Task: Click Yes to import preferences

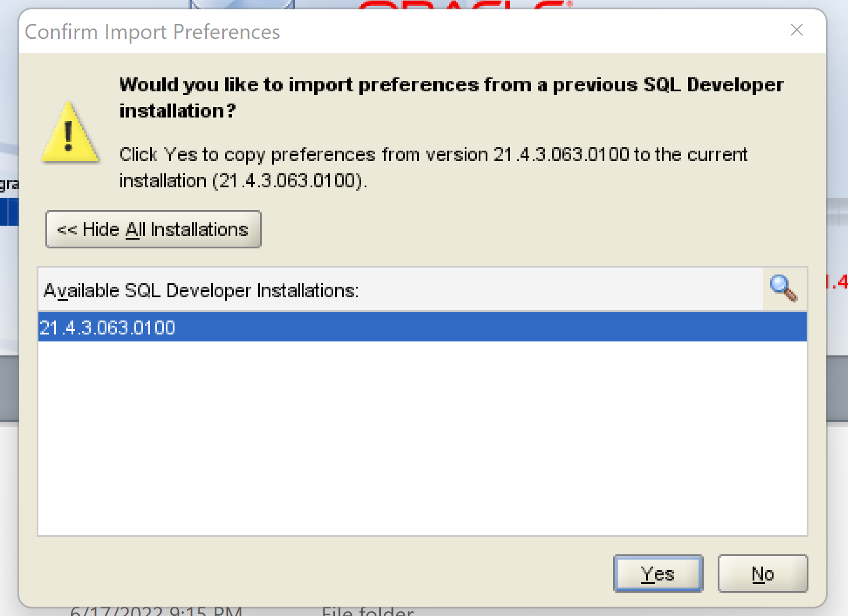Action: tap(658, 574)
